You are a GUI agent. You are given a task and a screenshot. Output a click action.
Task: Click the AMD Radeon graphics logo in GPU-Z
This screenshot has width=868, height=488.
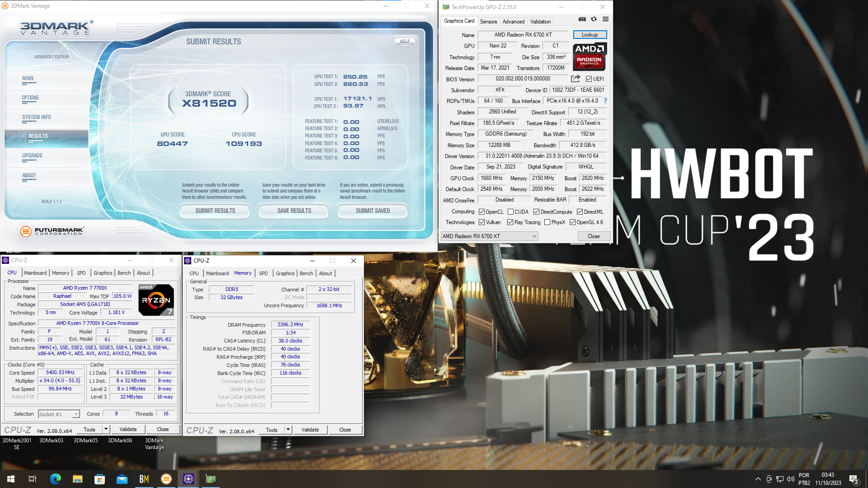[x=590, y=57]
